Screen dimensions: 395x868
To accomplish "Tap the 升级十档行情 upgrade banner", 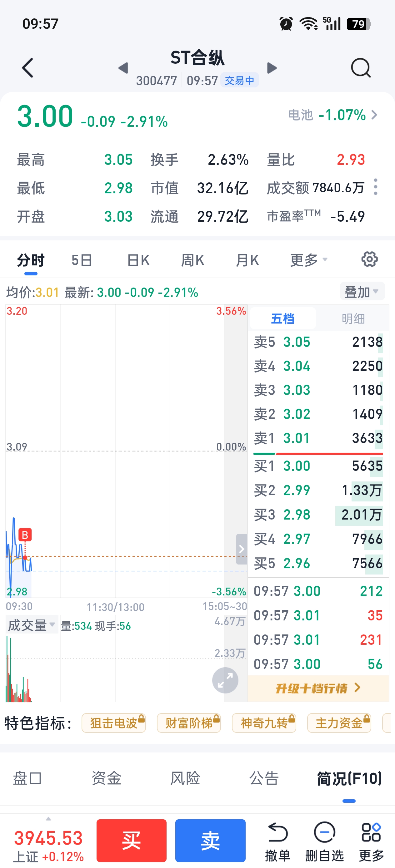I will point(318,688).
